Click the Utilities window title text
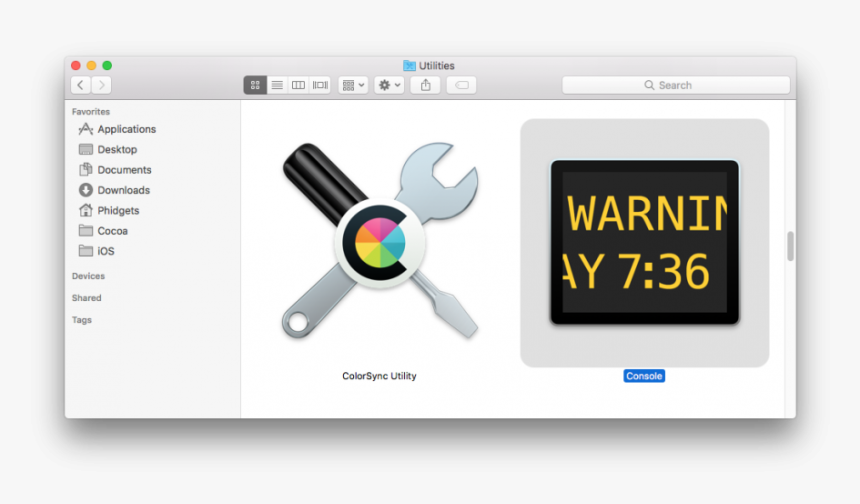 click(437, 65)
